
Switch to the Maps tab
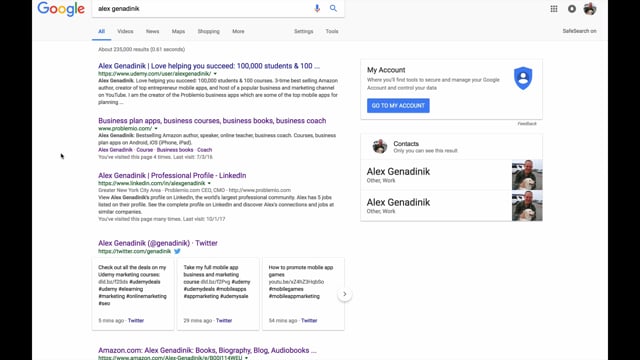178,31
